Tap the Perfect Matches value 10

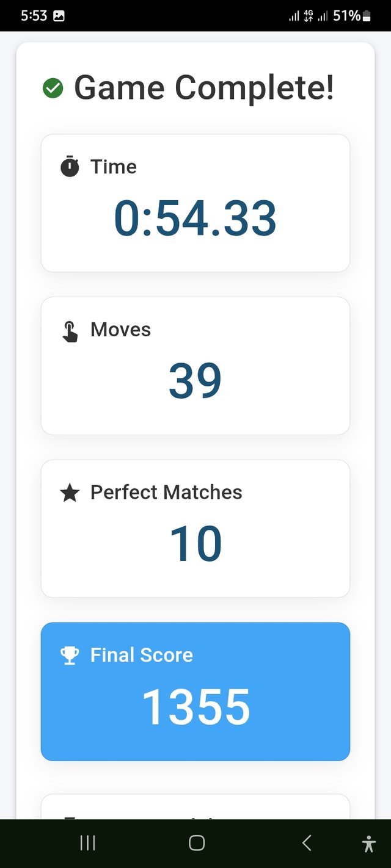195,544
